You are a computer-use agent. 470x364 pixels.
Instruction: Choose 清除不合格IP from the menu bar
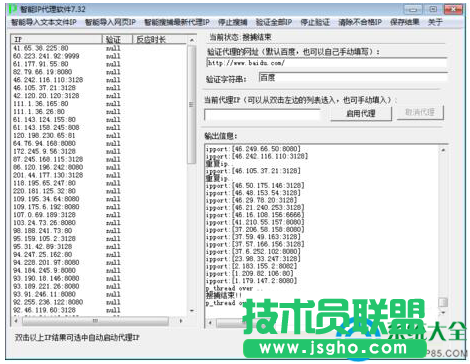click(x=360, y=22)
